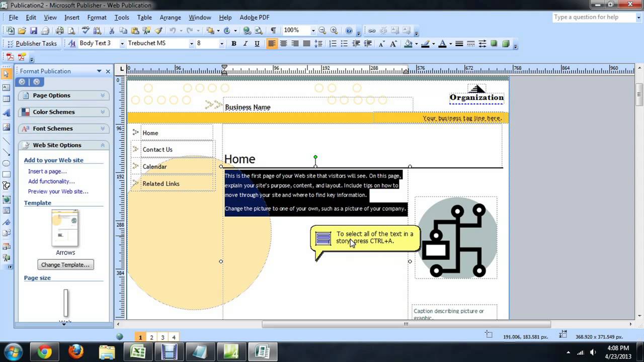Open a publication with the Open folder icon
The width and height of the screenshot is (644, 362).
(x=22, y=31)
